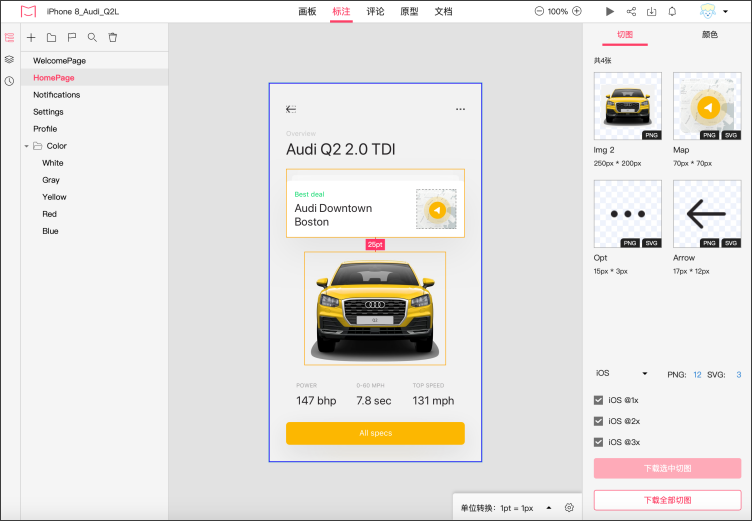The height and width of the screenshot is (521, 752).
Task: Click the yellow All specs button in the design
Action: click(375, 433)
